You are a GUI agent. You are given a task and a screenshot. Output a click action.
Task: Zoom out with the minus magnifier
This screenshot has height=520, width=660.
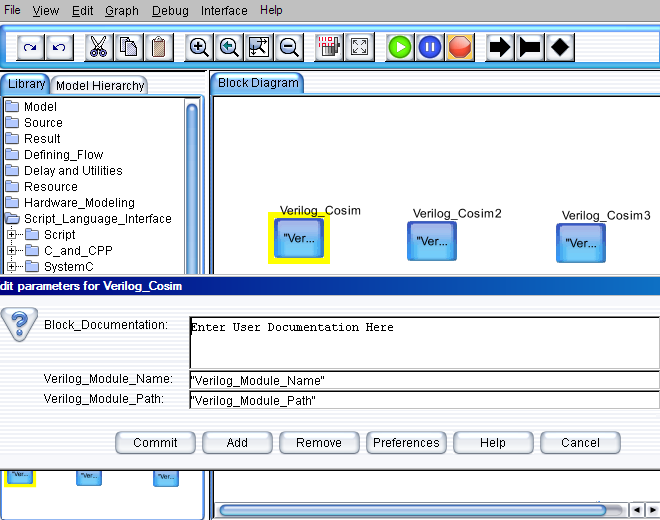tap(289, 47)
